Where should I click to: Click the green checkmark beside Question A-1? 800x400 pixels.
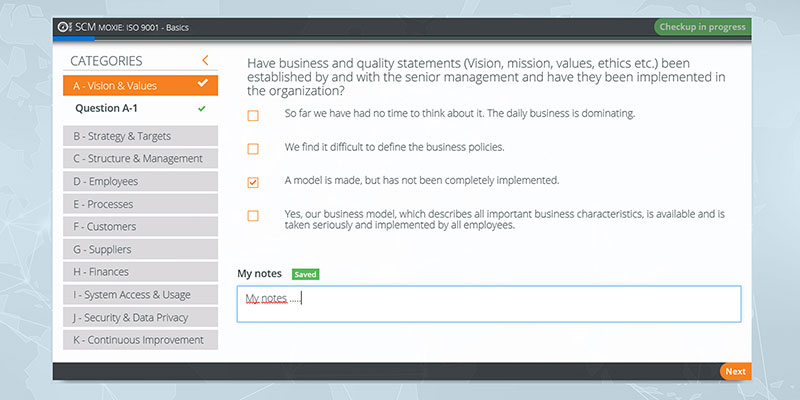click(x=202, y=109)
